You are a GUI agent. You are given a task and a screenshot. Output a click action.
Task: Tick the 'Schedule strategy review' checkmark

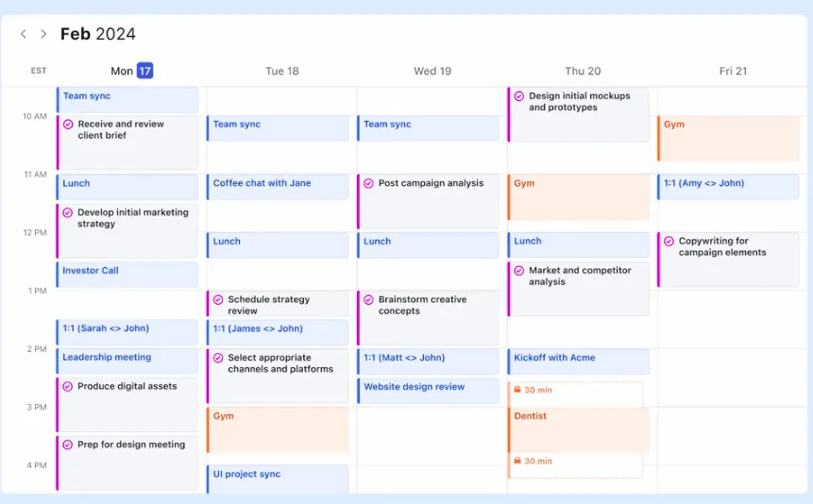click(x=218, y=300)
